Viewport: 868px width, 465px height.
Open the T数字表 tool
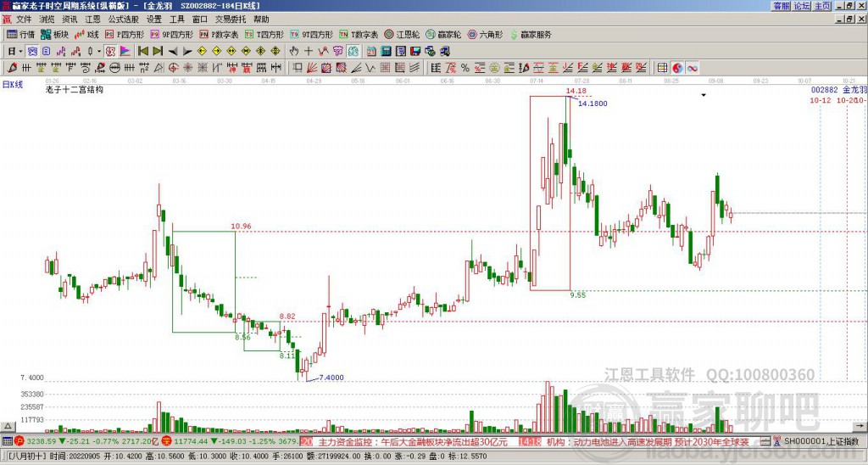(359, 34)
